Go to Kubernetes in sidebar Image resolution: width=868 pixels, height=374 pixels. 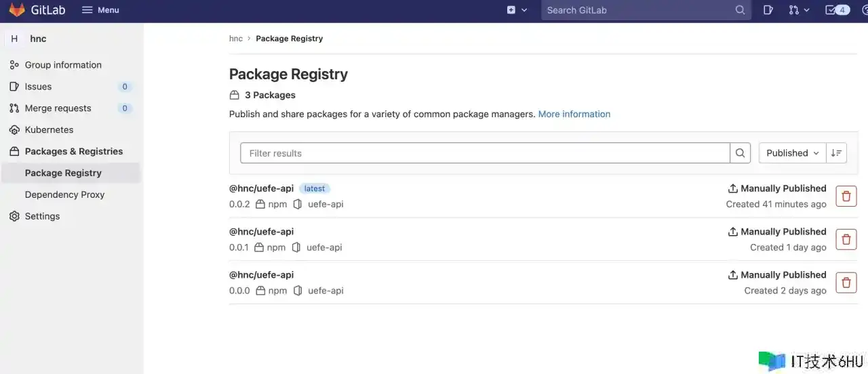pos(49,129)
